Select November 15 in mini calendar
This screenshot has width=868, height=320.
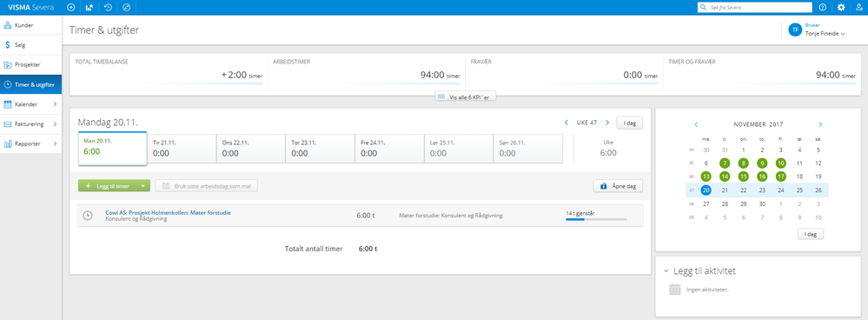tap(744, 177)
